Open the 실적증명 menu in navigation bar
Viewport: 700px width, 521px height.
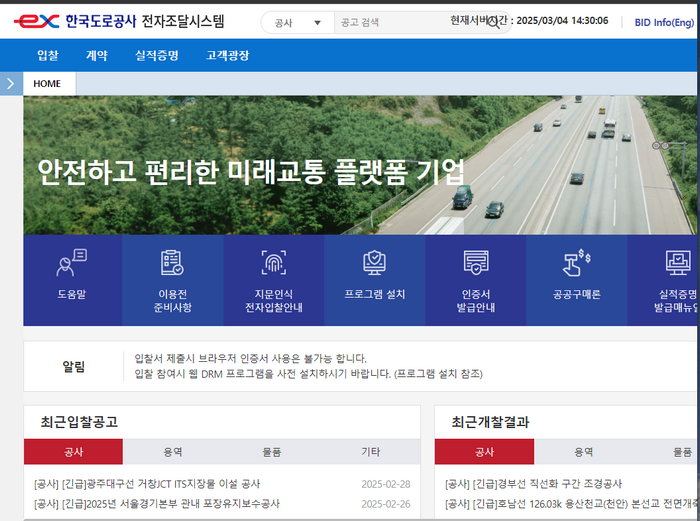click(x=156, y=56)
